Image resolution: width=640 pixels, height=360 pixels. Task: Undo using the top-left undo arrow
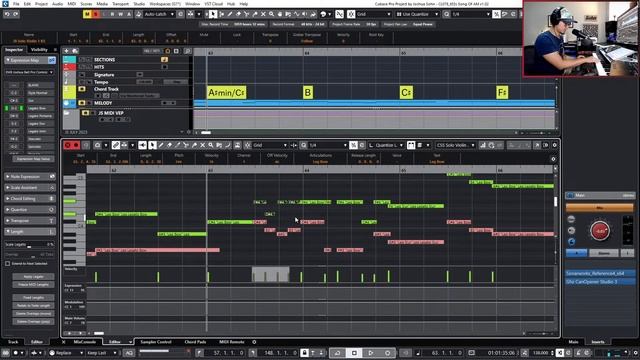[x=7, y=14]
